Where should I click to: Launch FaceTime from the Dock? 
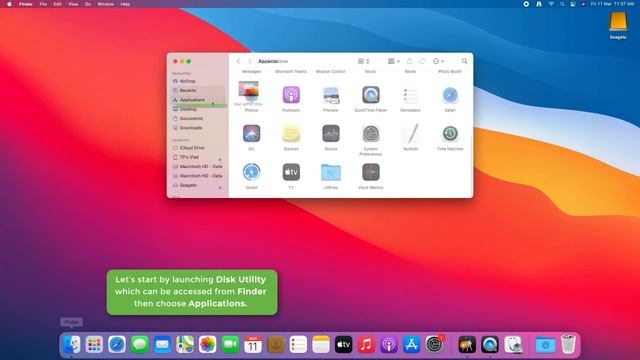tap(230, 344)
